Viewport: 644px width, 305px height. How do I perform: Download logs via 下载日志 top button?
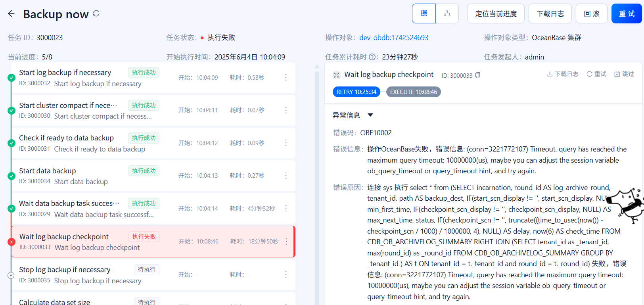tap(550, 13)
